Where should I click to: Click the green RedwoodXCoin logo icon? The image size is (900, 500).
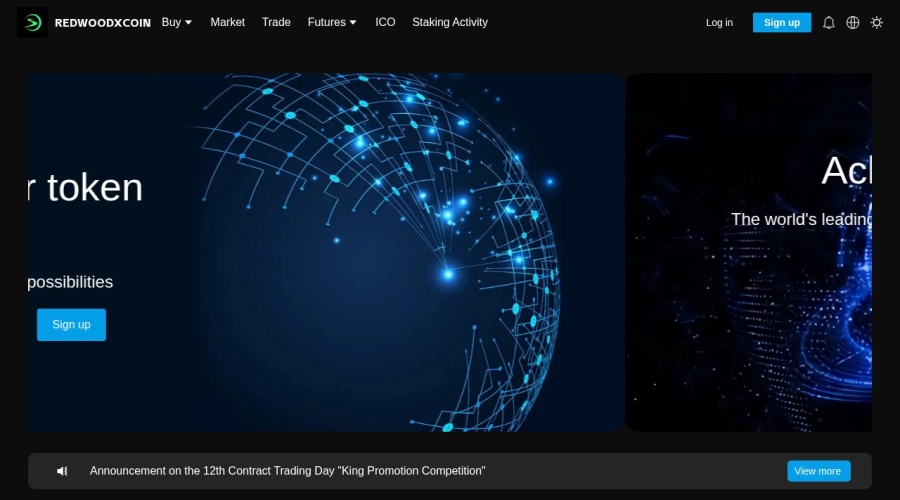(x=32, y=22)
